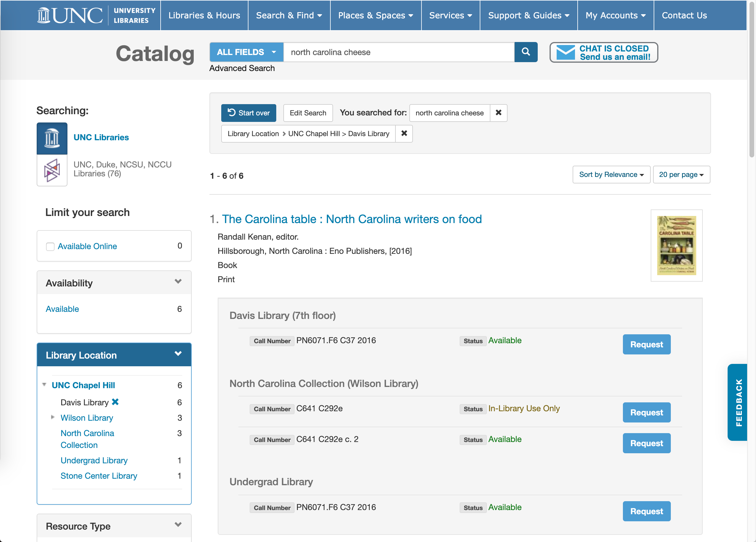Click the blue X next to Davis Library
The height and width of the screenshot is (542, 756).
coord(115,402)
